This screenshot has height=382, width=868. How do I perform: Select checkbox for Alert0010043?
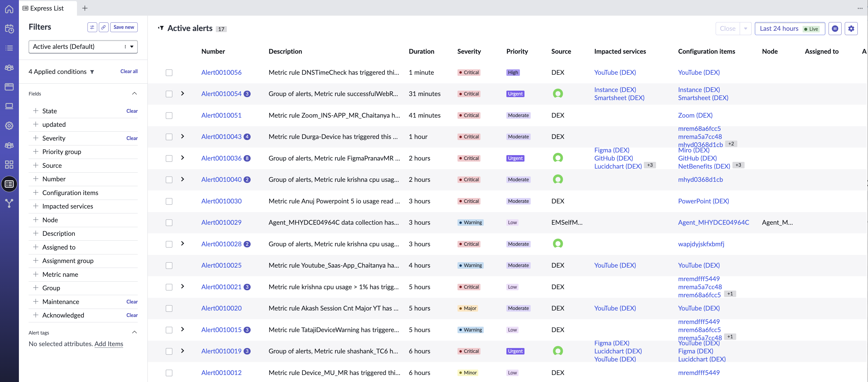(x=169, y=137)
